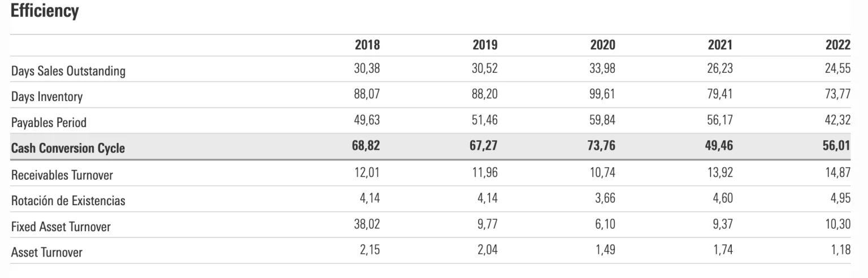Click the Fixed Asset Turnover row label

[61, 227]
